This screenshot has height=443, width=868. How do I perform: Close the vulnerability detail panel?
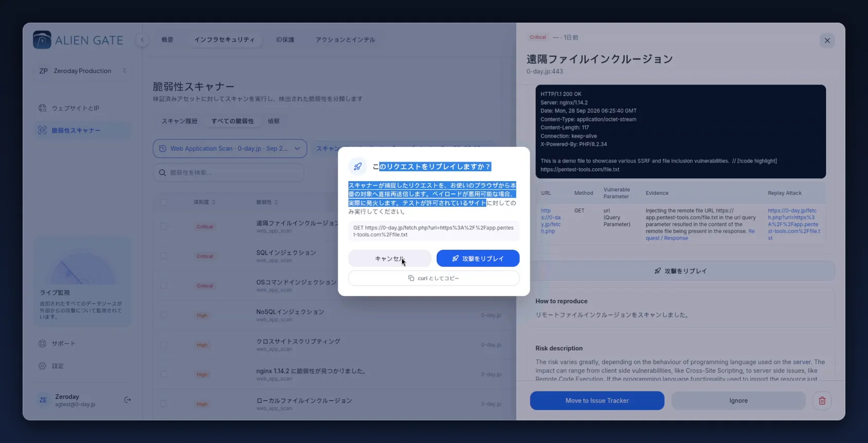827,41
